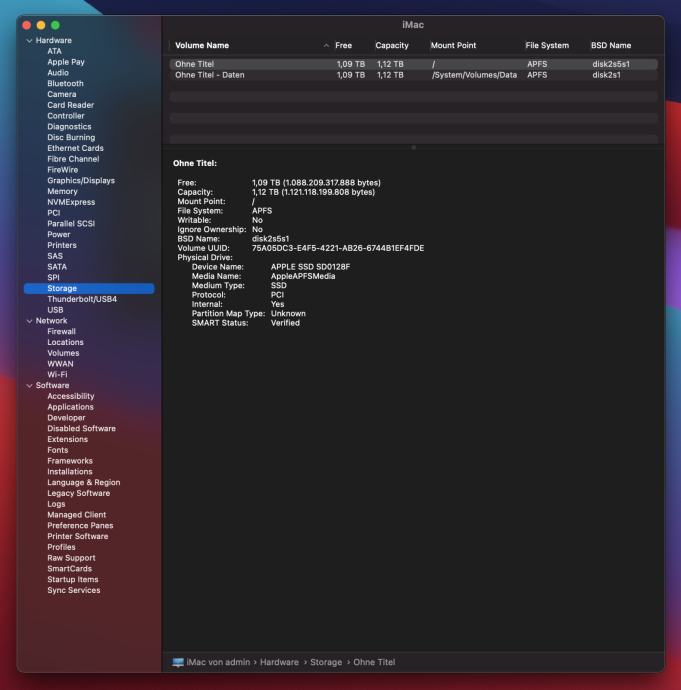This screenshot has width=681, height=690.
Task: Sort the table by Free column
Action: (345, 46)
